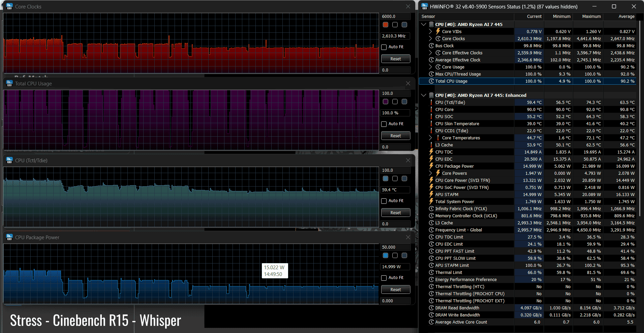The height and width of the screenshot is (333, 644).
Task: Click the HWiNFO Sensors Status title bar icon
Action: (x=425, y=6)
